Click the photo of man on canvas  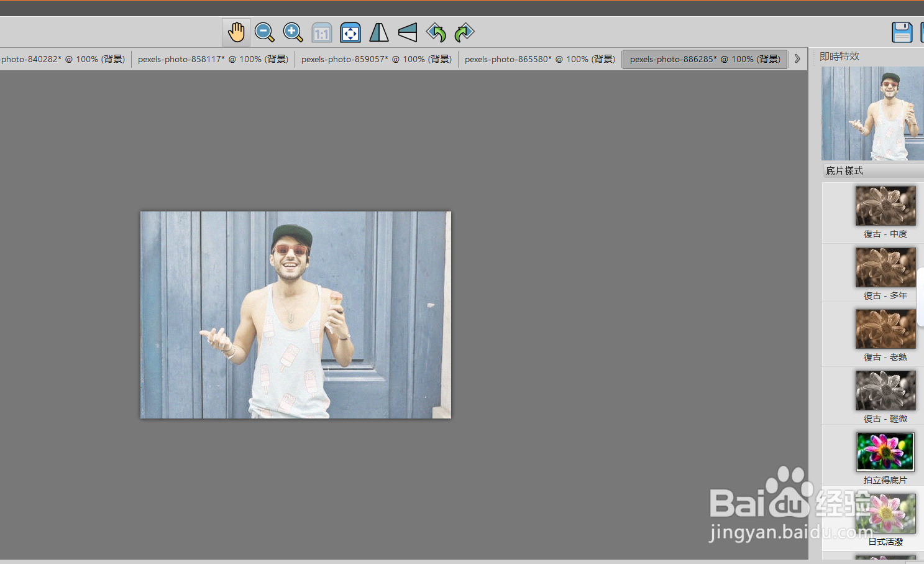tap(296, 315)
